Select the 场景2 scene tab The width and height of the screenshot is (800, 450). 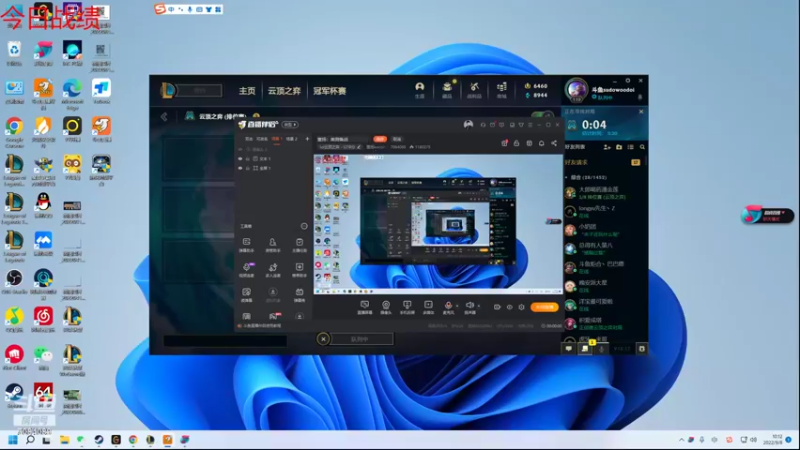291,139
